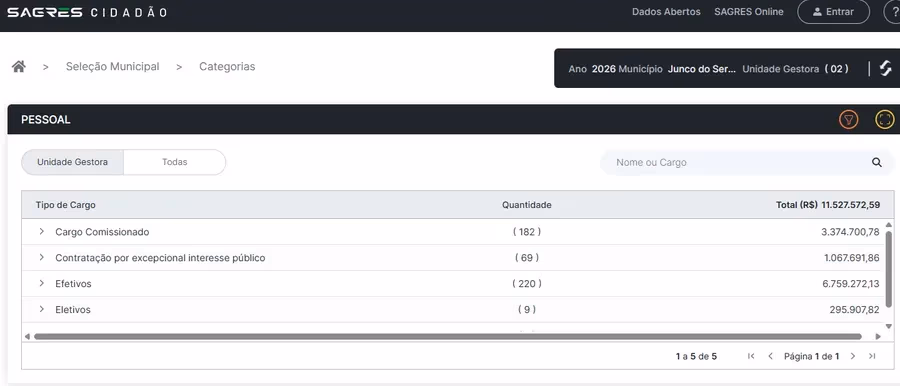Click the scroll down arrow of table

[889, 326]
